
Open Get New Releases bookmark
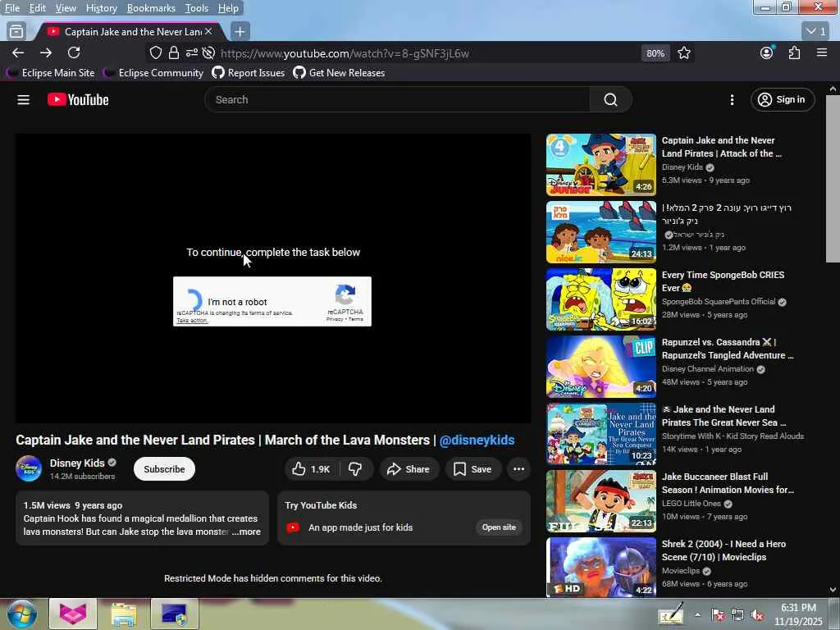pyautogui.click(x=339, y=73)
